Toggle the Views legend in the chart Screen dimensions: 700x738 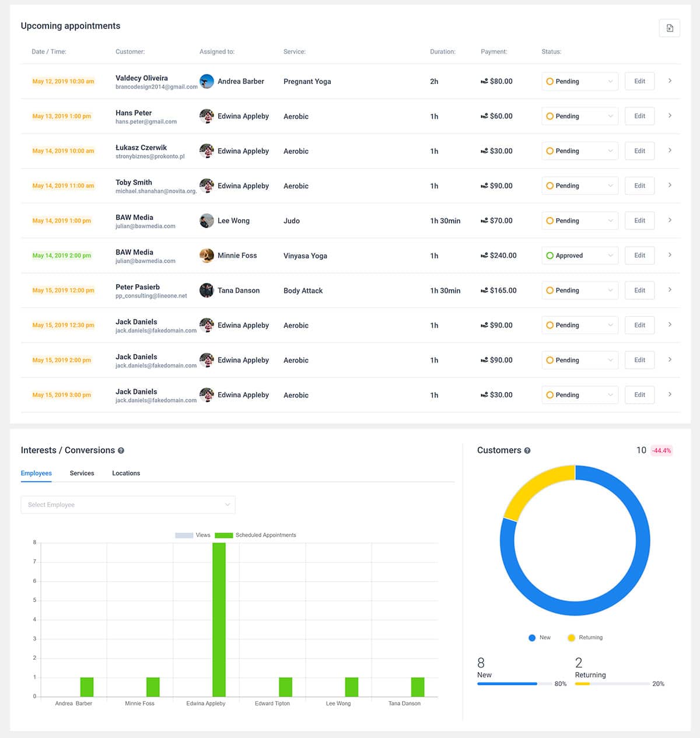192,535
